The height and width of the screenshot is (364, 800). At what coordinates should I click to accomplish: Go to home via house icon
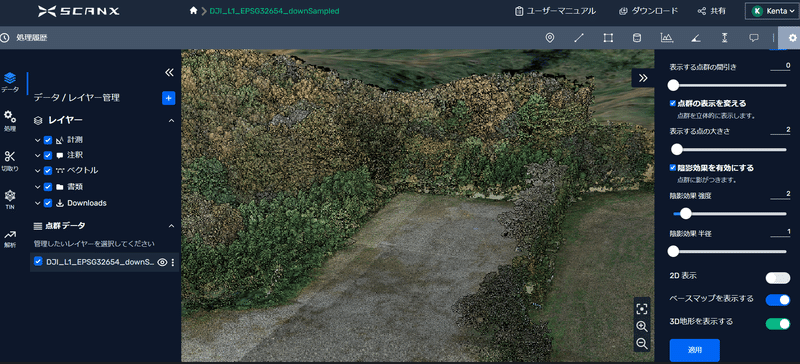(x=193, y=11)
